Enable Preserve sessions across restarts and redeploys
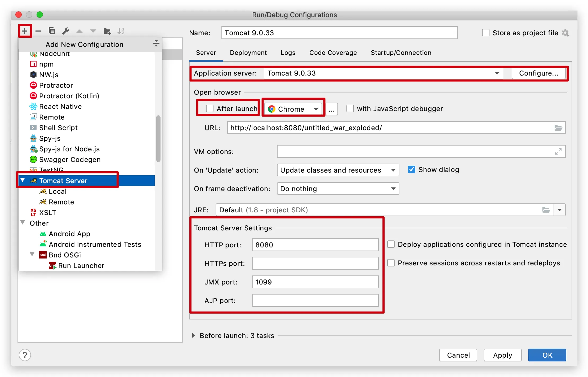The width and height of the screenshot is (588, 377). click(391, 263)
